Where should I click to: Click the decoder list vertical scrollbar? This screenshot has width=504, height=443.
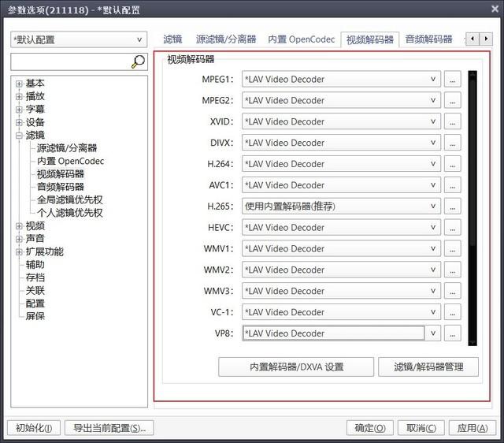(x=472, y=205)
